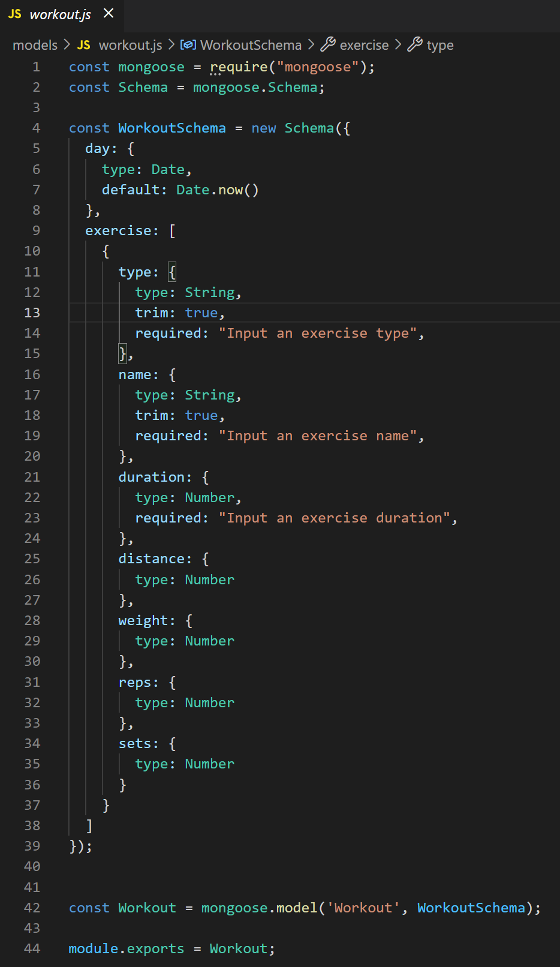The width and height of the screenshot is (560, 967).
Task: Click "Input an exercise type" string
Action: pyautogui.click(x=318, y=333)
